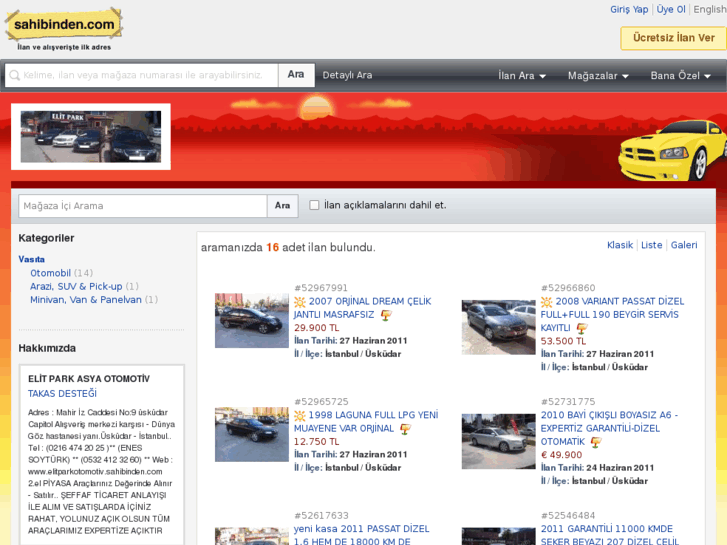Click the Giriş Yap link
The image size is (727, 545).
point(629,9)
